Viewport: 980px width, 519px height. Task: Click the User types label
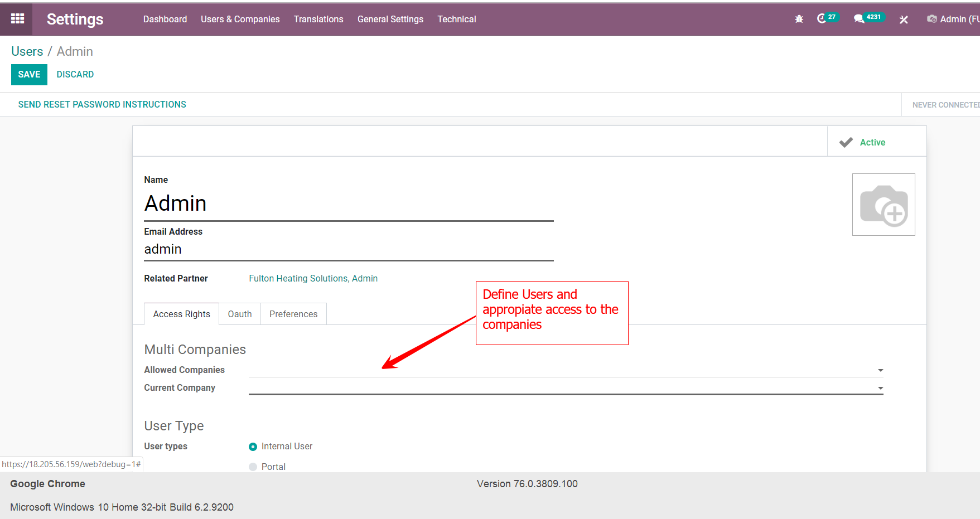(x=166, y=447)
